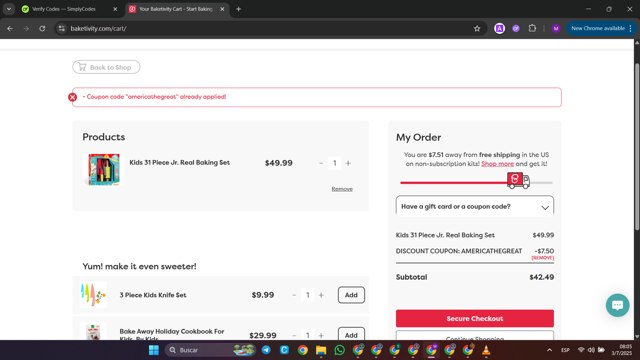This screenshot has height=360, width=640.
Task: Click the free shipping truck progress marker
Action: [518, 180]
